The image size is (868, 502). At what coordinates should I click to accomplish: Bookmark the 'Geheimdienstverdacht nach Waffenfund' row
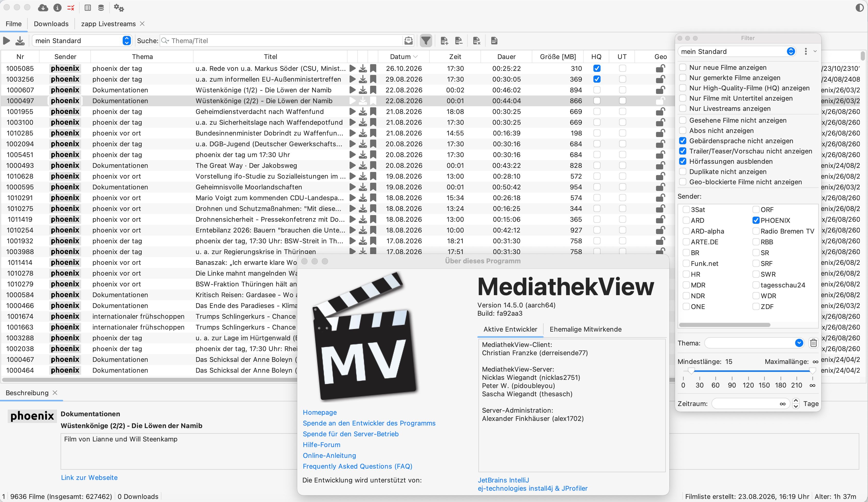coord(373,111)
